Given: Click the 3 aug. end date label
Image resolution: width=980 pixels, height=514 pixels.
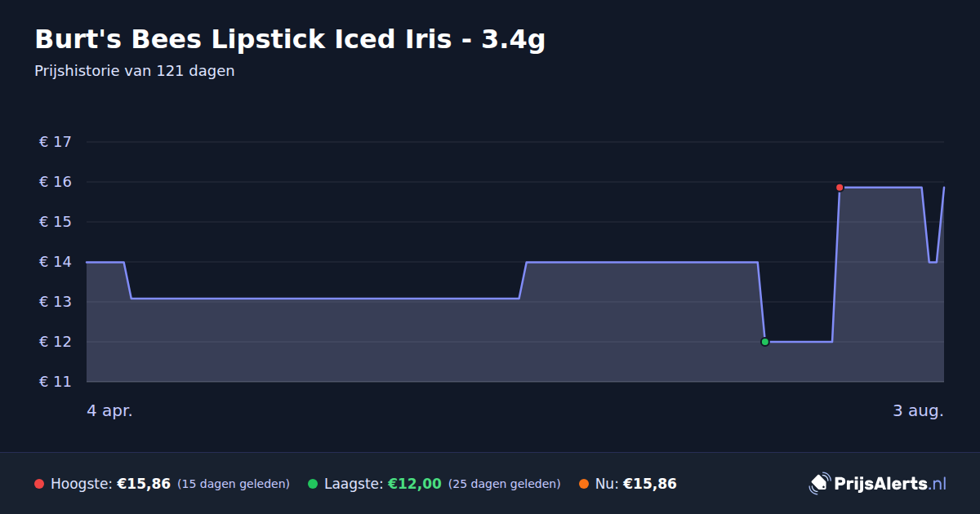Looking at the screenshot, I should [x=918, y=411].
